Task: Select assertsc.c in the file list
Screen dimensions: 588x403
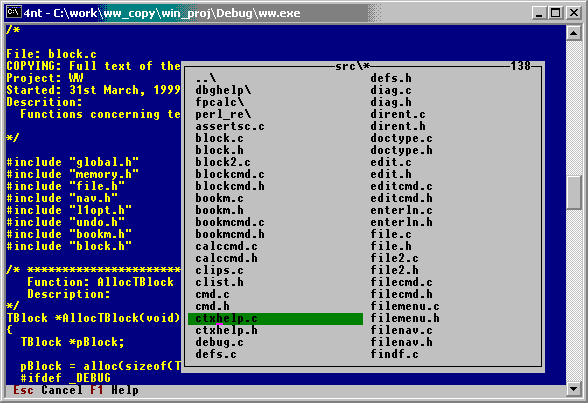Action: [x=230, y=126]
